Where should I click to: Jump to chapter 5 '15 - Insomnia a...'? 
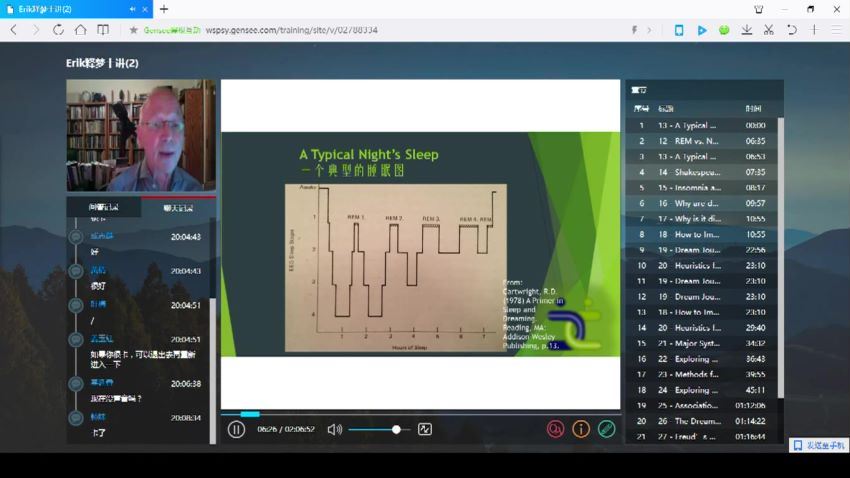701,188
